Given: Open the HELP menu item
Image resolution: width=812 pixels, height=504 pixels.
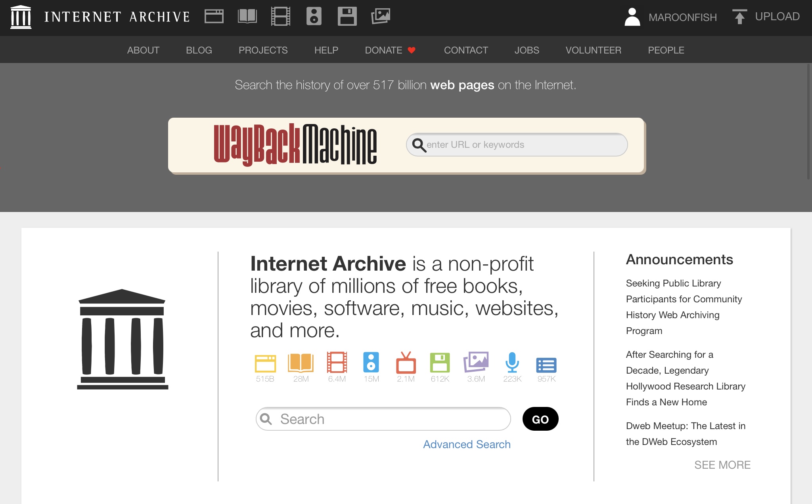Looking at the screenshot, I should (x=326, y=50).
